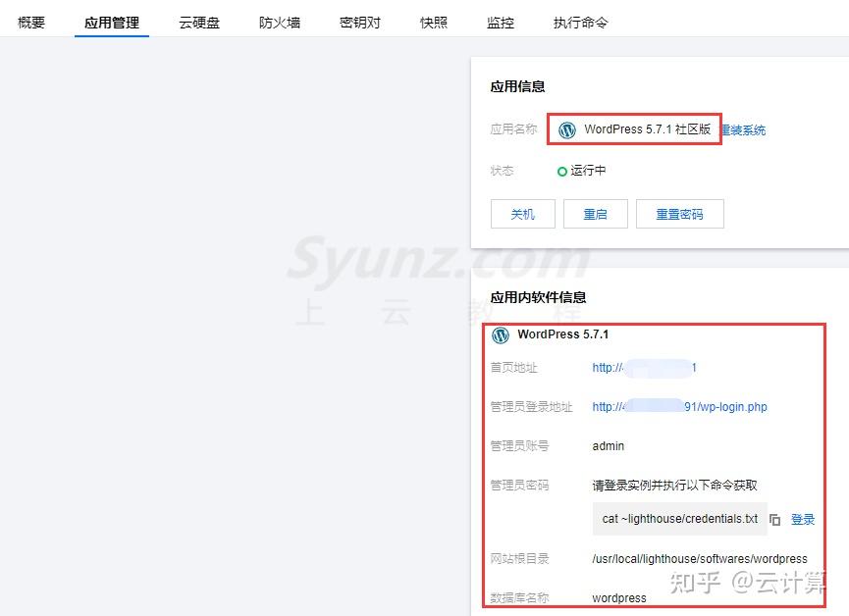Select the wordpress database name value

tap(619, 598)
